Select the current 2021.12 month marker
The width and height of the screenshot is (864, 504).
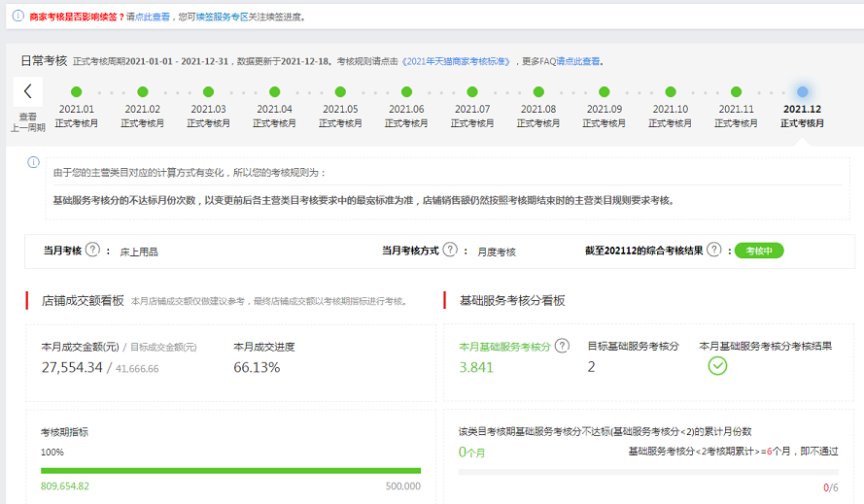tap(803, 92)
